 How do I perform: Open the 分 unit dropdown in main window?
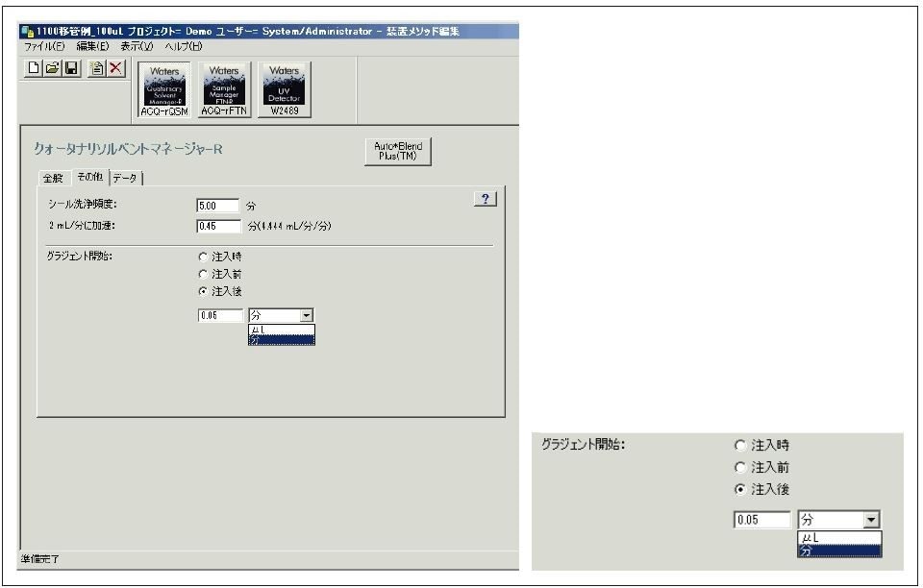coord(306,316)
